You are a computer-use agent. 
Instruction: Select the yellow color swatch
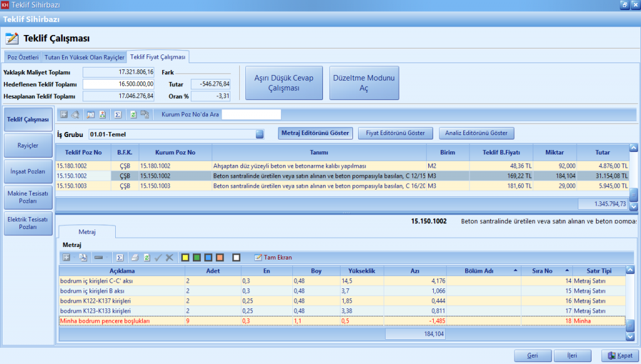[x=185, y=257]
